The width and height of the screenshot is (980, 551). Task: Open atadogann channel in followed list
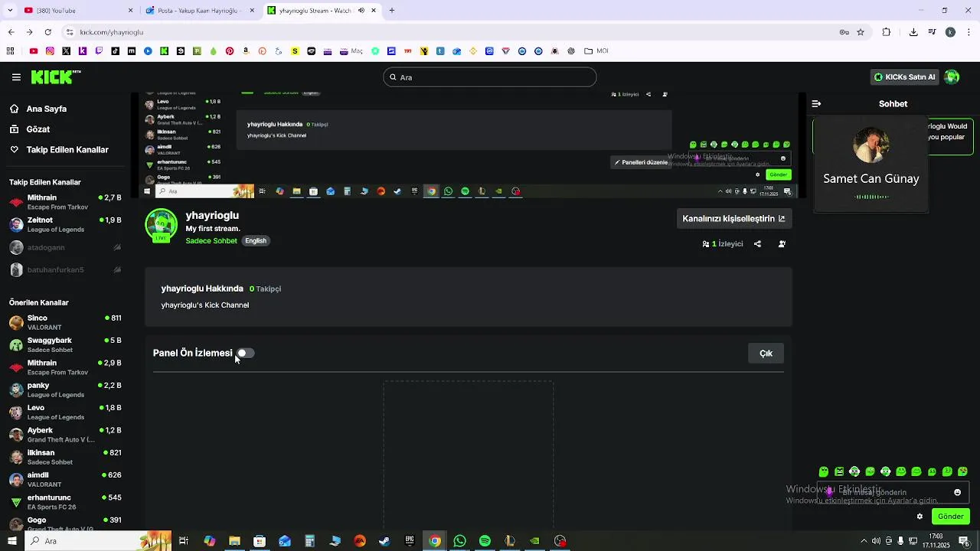pos(65,247)
